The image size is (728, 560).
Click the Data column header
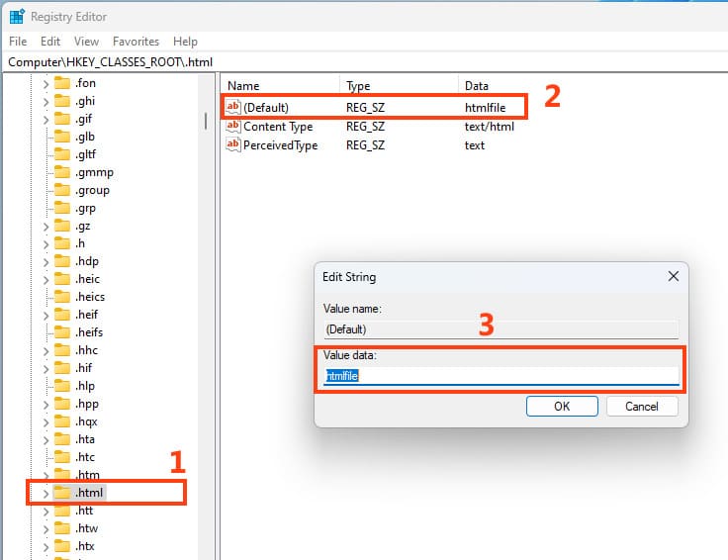point(477,86)
